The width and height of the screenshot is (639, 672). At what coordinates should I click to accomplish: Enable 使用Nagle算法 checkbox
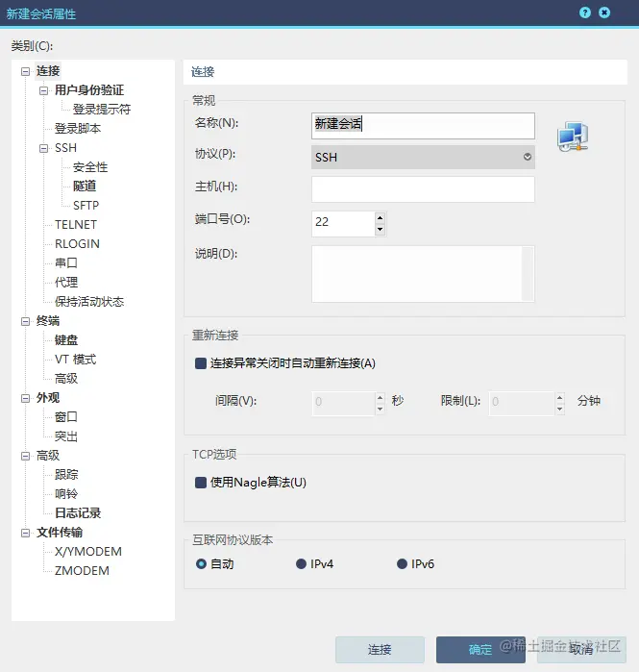coord(201,483)
